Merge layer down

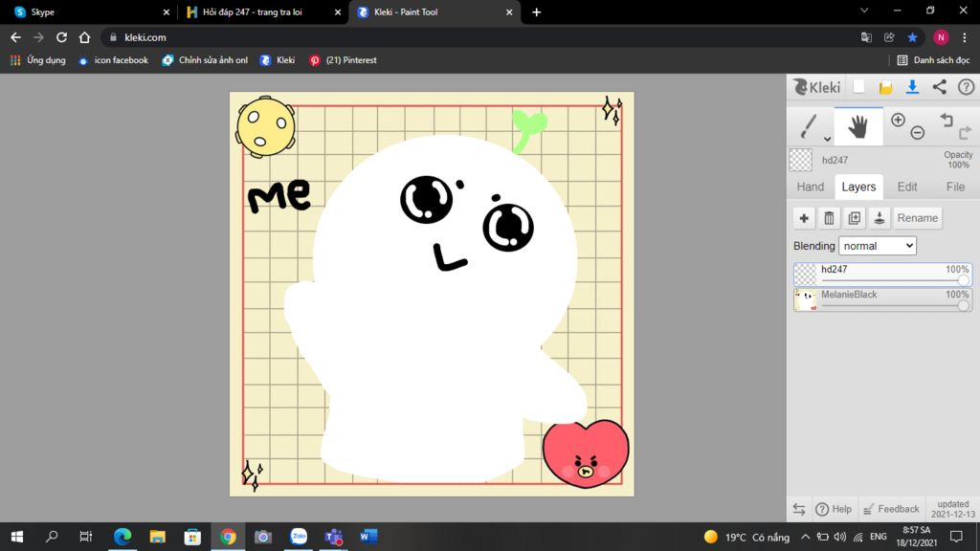[x=879, y=218]
